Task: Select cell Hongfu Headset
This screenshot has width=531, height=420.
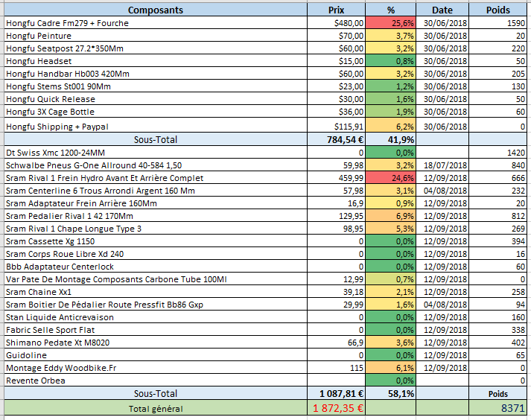Action: click(156, 61)
